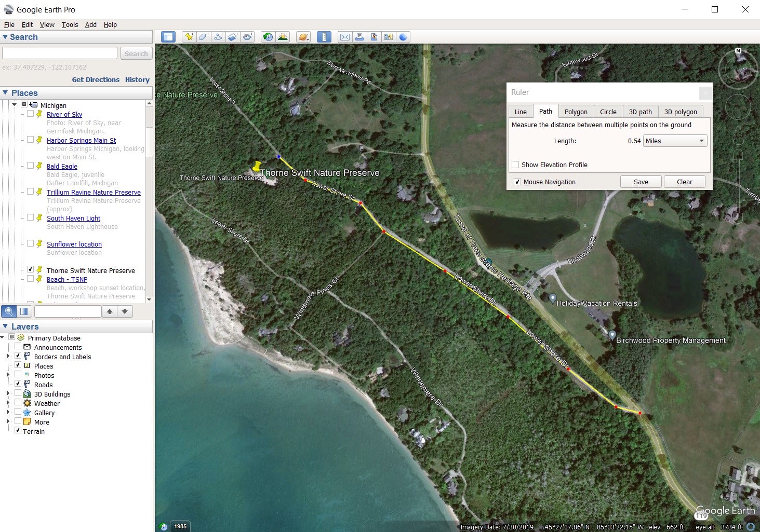
Task: Click the blue Google Earth web icon
Action: click(403, 37)
